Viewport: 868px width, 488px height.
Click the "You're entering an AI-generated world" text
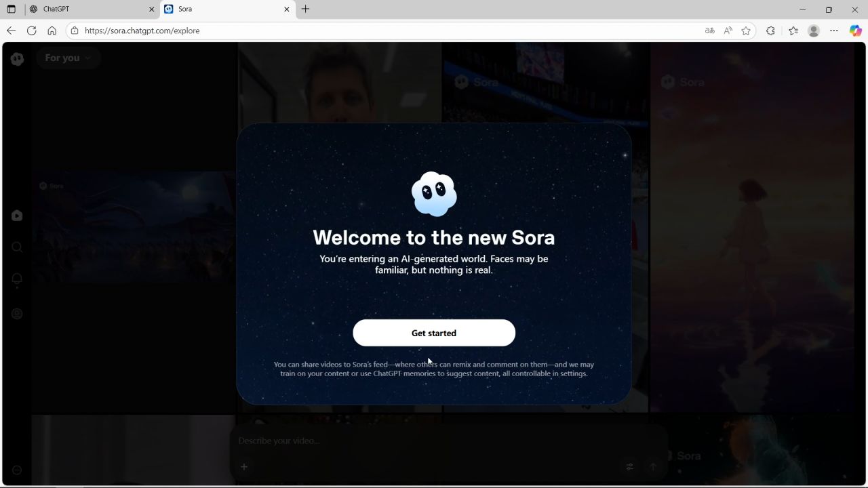pos(434,264)
